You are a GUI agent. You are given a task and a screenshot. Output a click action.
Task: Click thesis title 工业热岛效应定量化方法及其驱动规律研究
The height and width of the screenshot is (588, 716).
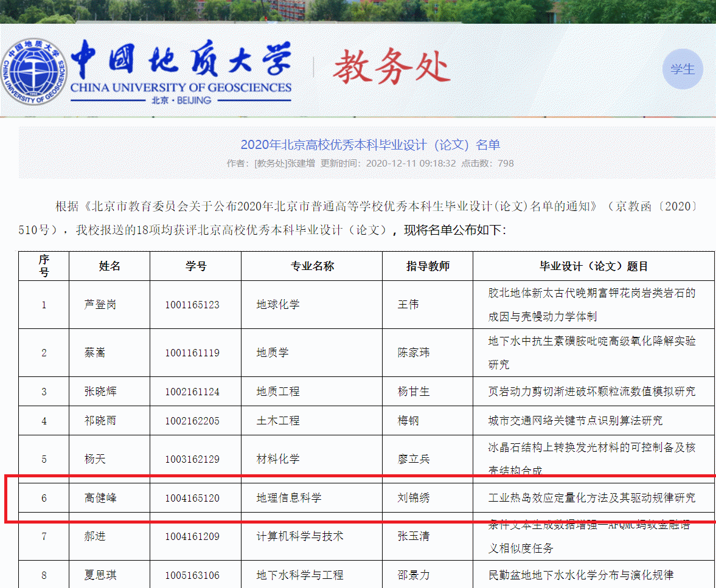pos(591,498)
